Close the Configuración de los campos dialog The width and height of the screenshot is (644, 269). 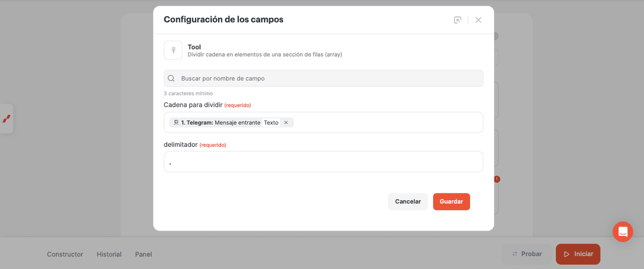tap(478, 20)
